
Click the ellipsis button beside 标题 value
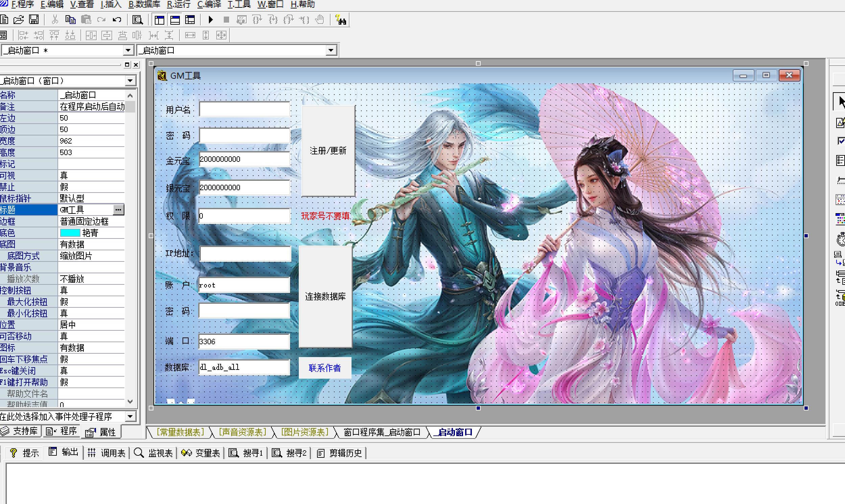tap(118, 209)
